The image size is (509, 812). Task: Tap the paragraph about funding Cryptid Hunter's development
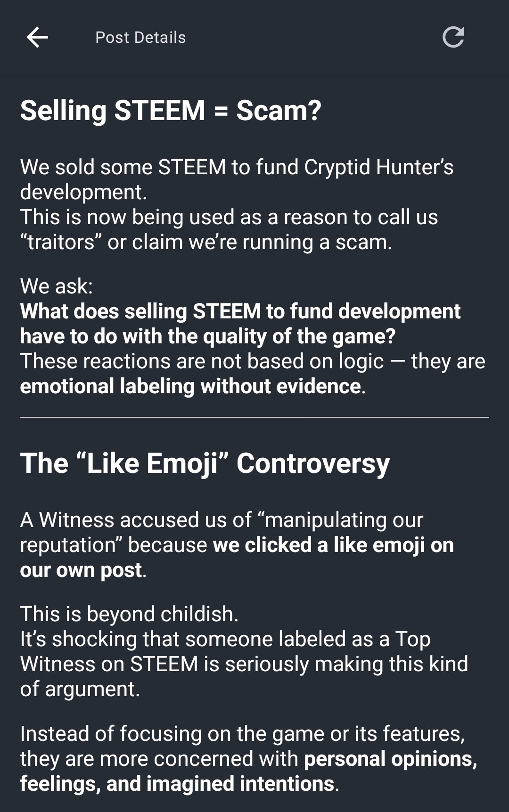[237, 179]
